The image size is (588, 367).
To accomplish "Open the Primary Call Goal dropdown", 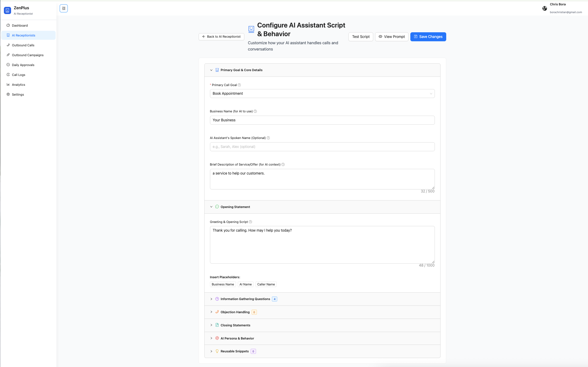I will point(322,94).
